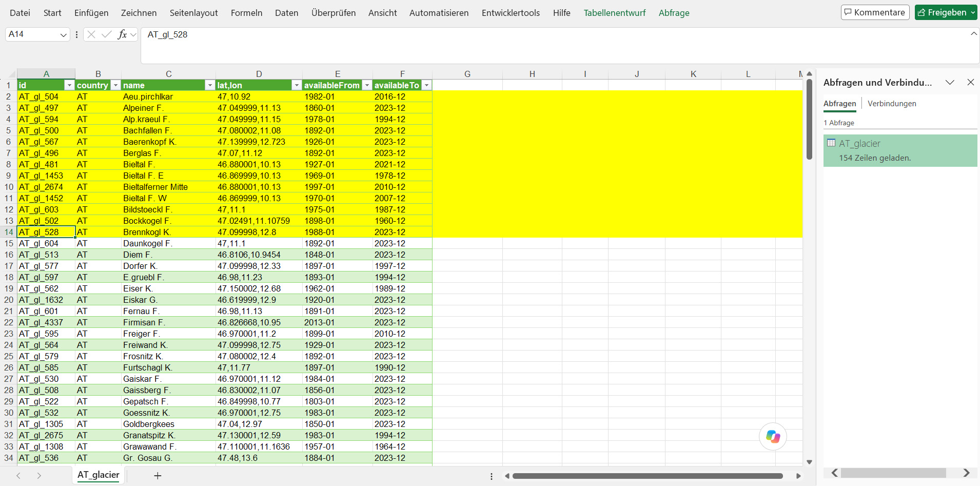This screenshot has height=486, width=980.
Task: Click the AT_glacier query table icon
Action: (x=831, y=143)
